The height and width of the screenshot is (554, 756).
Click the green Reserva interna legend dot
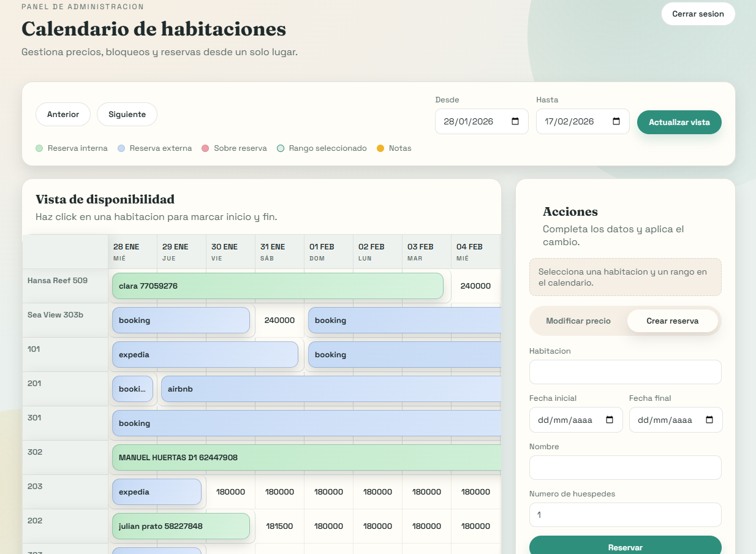tap(39, 148)
